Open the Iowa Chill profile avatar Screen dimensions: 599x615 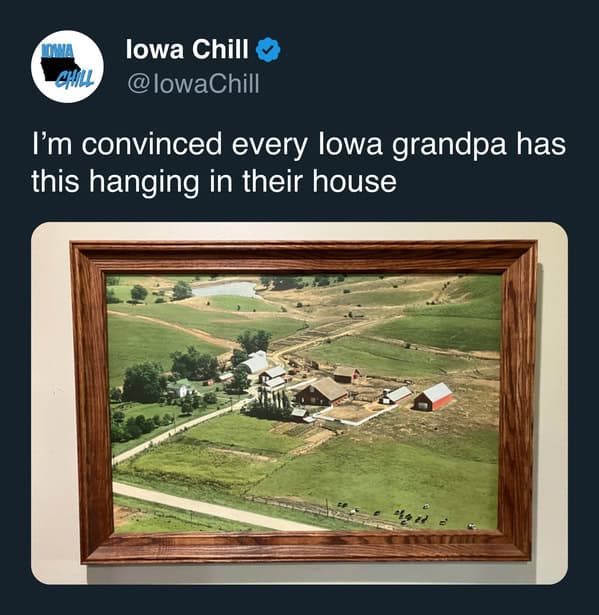coord(67,67)
